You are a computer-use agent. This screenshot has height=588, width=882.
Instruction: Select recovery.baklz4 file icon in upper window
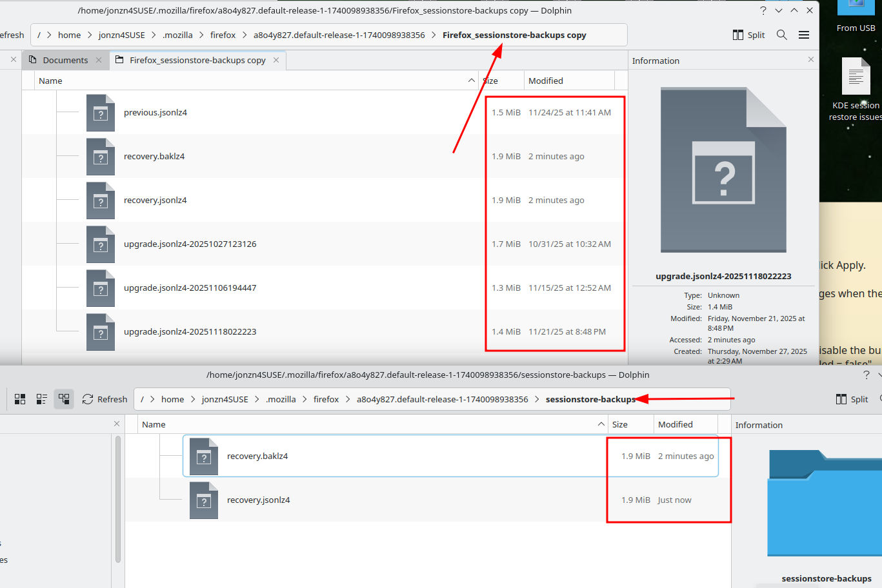[x=101, y=157]
